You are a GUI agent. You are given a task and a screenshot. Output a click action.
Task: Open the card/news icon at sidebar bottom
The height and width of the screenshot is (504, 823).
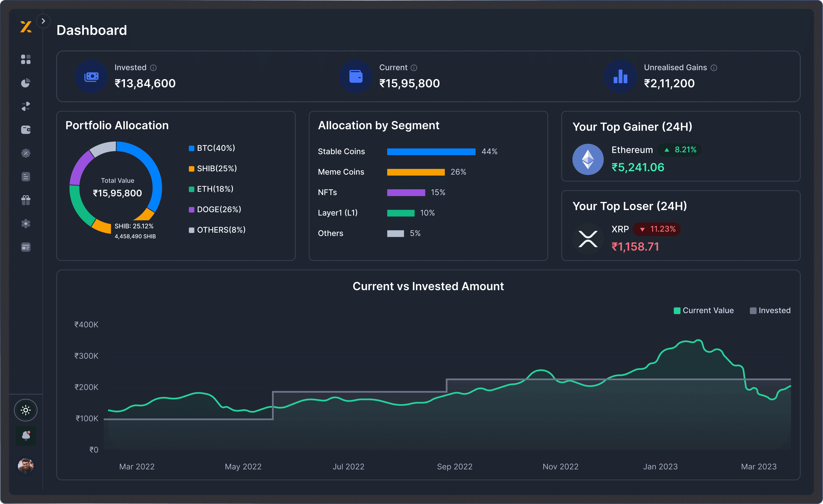(x=26, y=247)
